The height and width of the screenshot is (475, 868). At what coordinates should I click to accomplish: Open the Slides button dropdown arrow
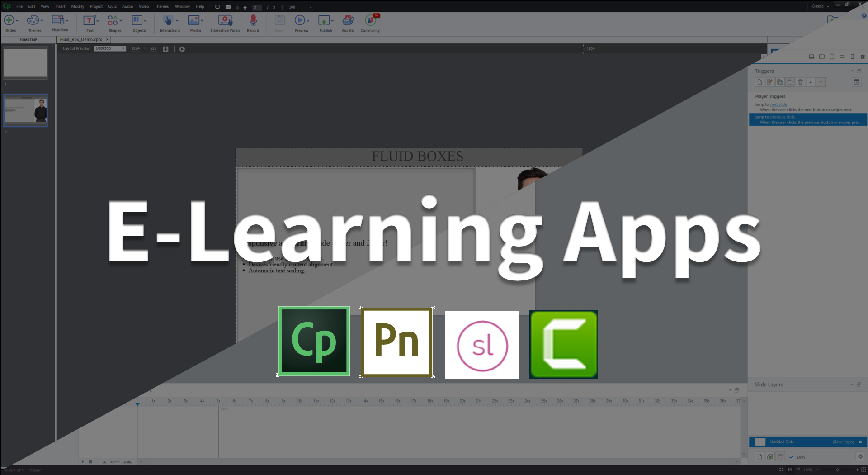tap(17, 20)
